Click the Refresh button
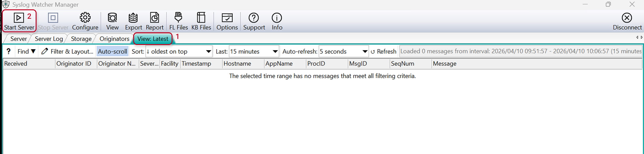 click(x=383, y=51)
